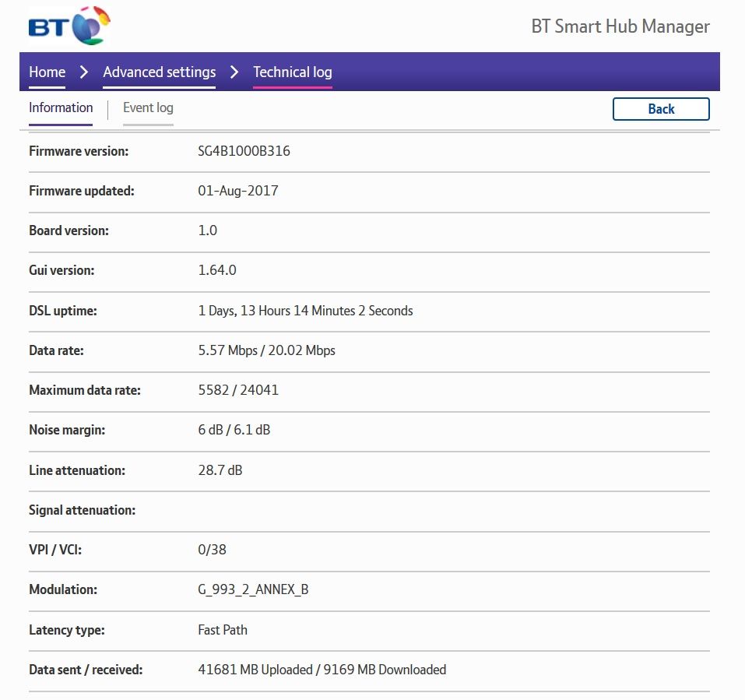Click the BT logo
Image resolution: width=745 pixels, height=700 pixels.
pyautogui.click(x=69, y=26)
